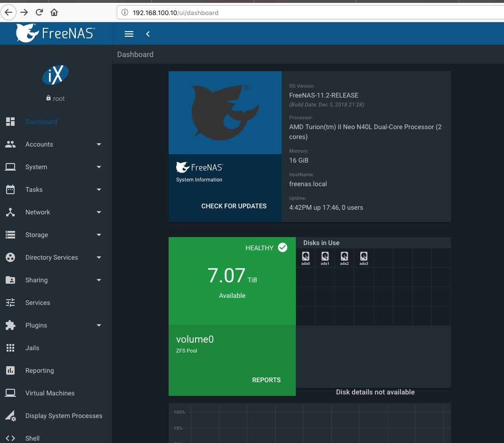This screenshot has width=504, height=443.
Task: Collapse sidebar with the left chevron
Action: tap(148, 34)
